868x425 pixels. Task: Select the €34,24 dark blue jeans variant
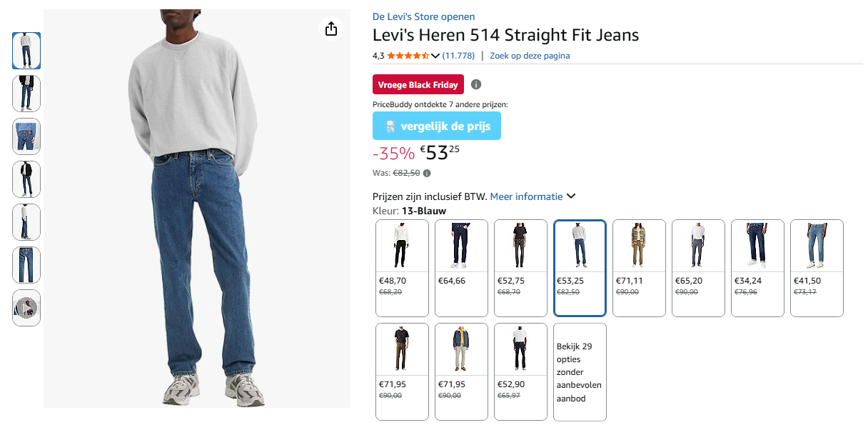pos(757,268)
